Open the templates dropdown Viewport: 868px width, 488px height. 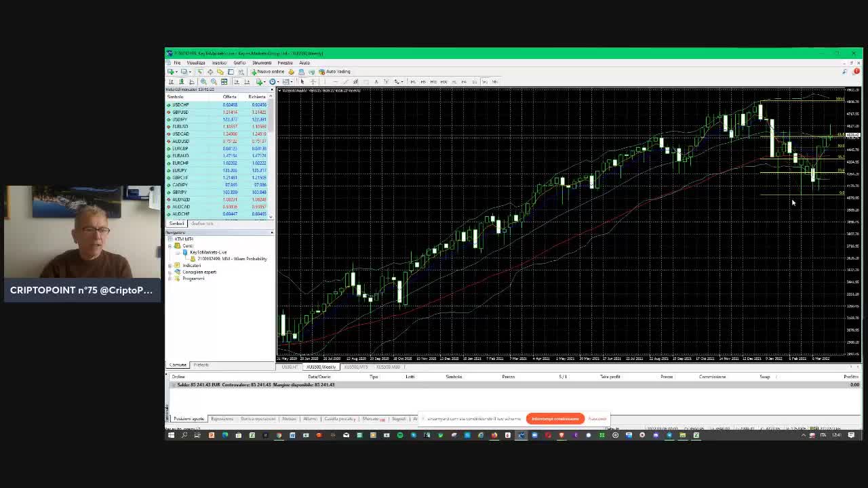pyautogui.click(x=288, y=81)
